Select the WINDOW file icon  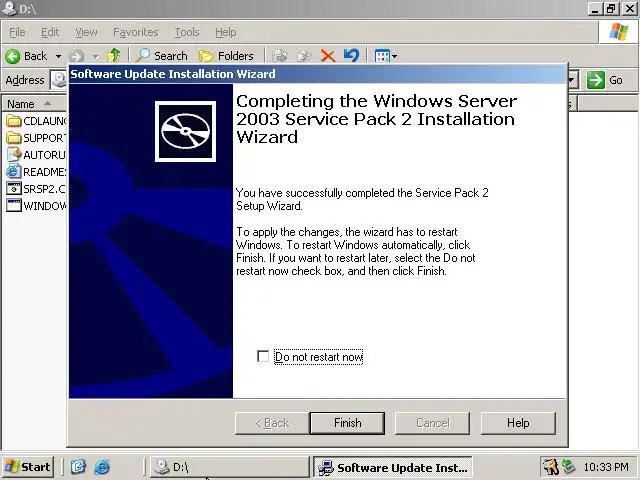[x=13, y=205]
